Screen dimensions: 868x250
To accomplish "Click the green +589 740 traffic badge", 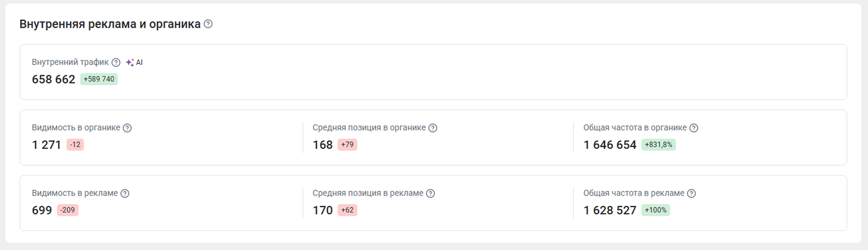I will (99, 79).
